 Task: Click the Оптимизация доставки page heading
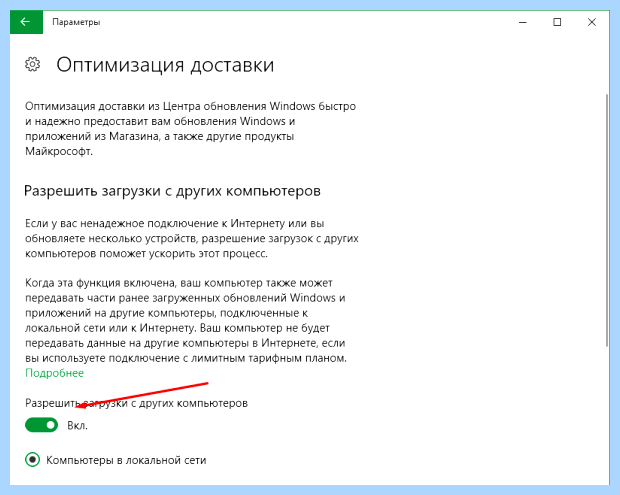[x=165, y=65]
